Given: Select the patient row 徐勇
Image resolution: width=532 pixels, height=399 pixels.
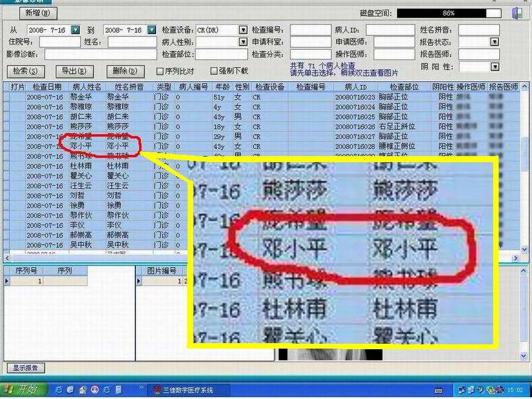Looking at the screenshot, I should (95, 206).
